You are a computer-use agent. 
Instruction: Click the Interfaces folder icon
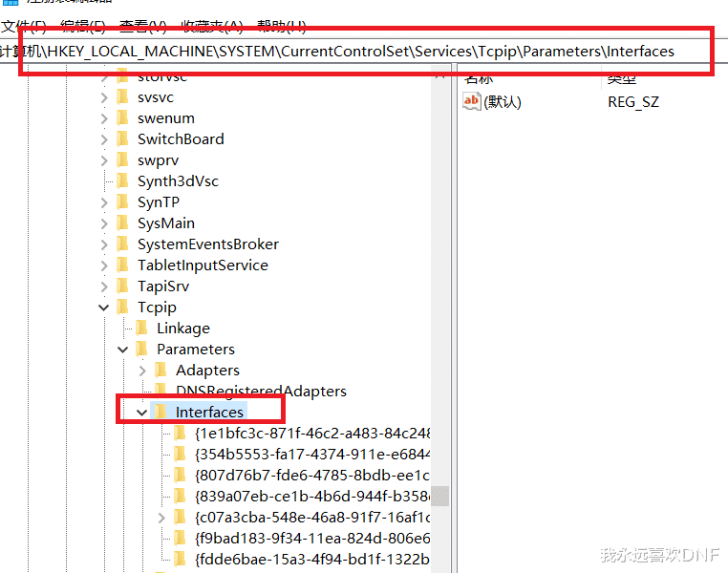coord(161,412)
